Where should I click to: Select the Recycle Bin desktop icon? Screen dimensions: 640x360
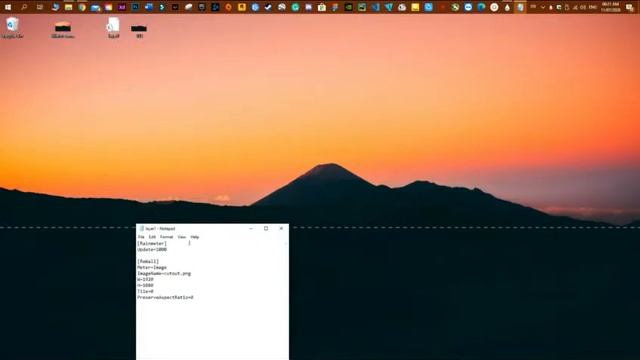(12, 27)
